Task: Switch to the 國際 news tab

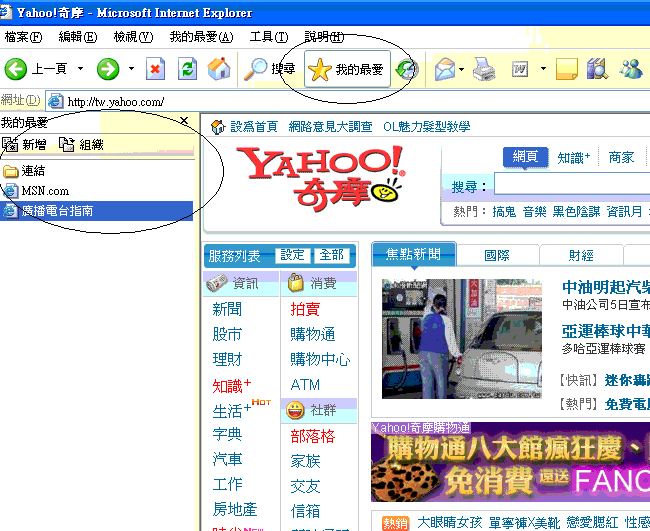Action: (x=497, y=255)
